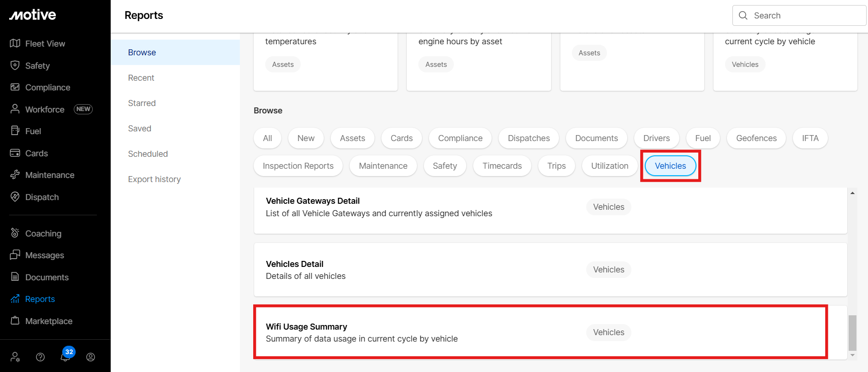Screen dimensions: 868x372
Task: Open the user profile icon
Action: click(x=90, y=357)
